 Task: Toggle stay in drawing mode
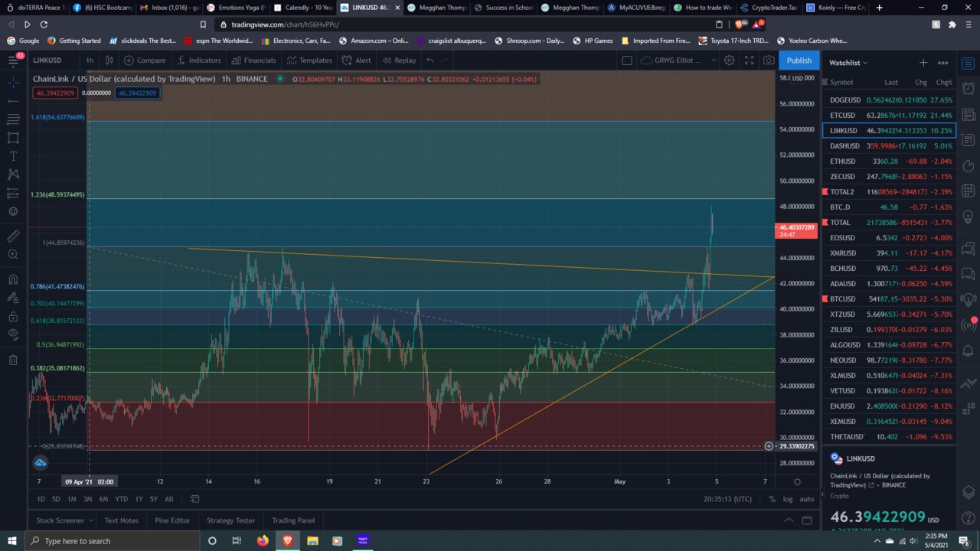pos(13,298)
